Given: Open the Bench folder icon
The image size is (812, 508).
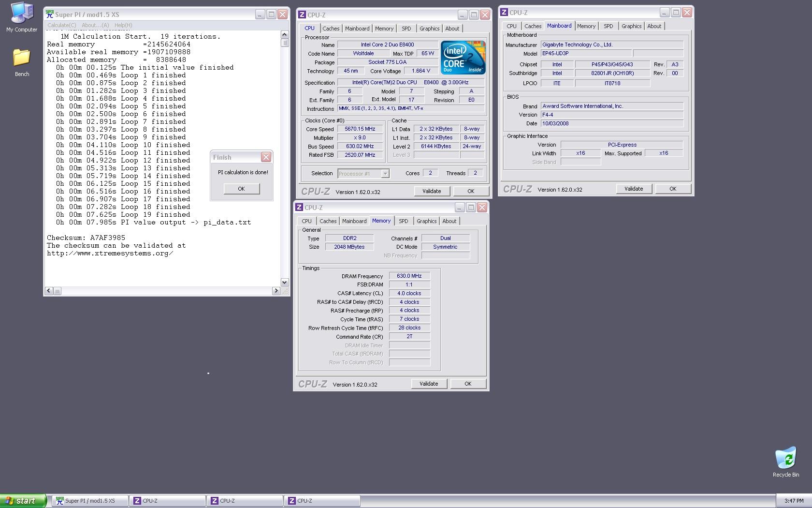Looking at the screenshot, I should (22, 62).
